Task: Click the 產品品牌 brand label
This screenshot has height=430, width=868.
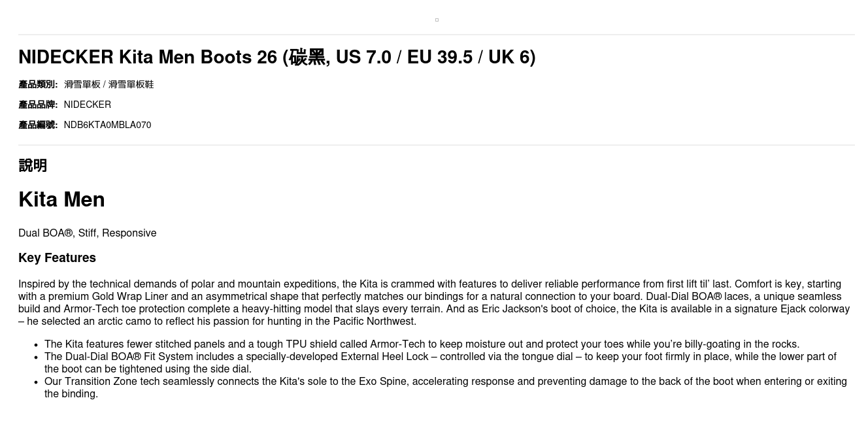Action: pos(38,105)
